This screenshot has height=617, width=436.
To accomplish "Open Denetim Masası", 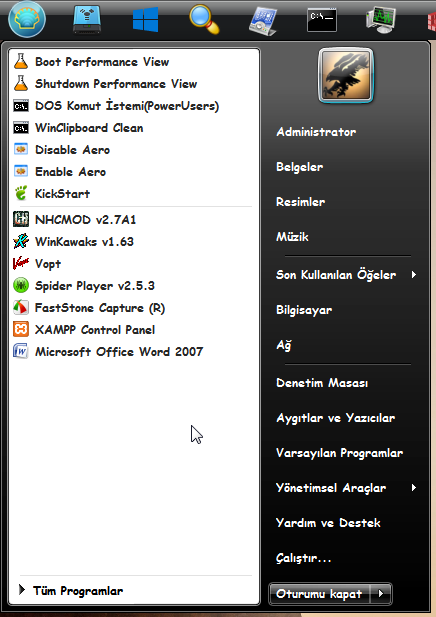I will [322, 383].
